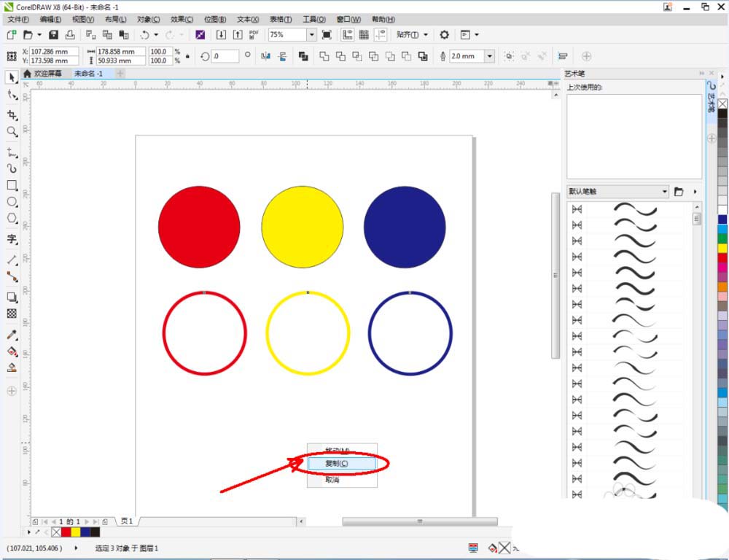Image resolution: width=729 pixels, height=560 pixels.
Task: Click the Weld shapes icon
Action: 324,56
